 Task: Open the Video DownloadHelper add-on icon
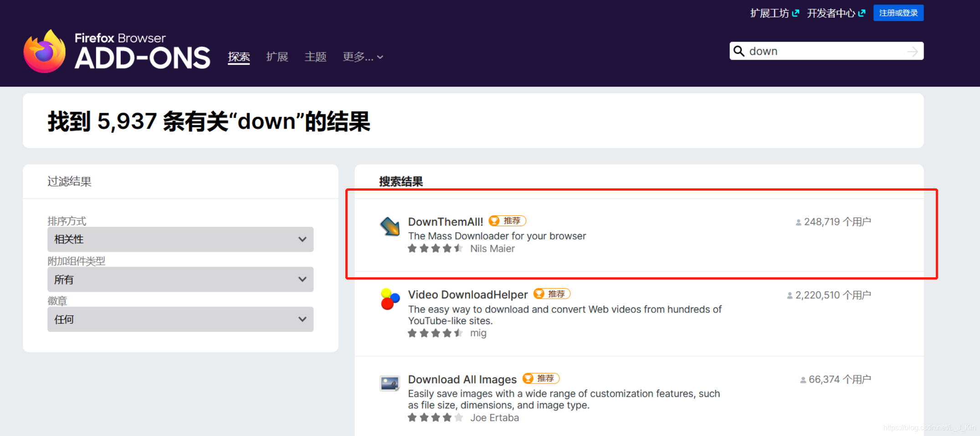[x=390, y=299]
